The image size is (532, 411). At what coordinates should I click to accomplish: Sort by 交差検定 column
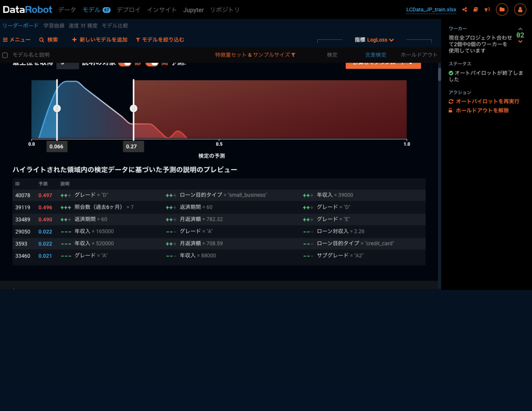(x=376, y=55)
